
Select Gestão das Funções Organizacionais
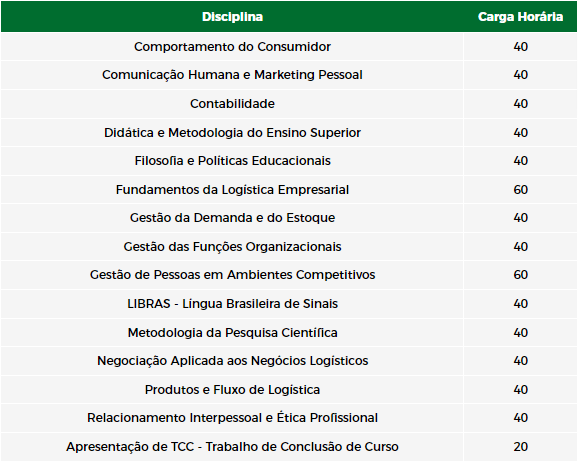[x=232, y=247]
